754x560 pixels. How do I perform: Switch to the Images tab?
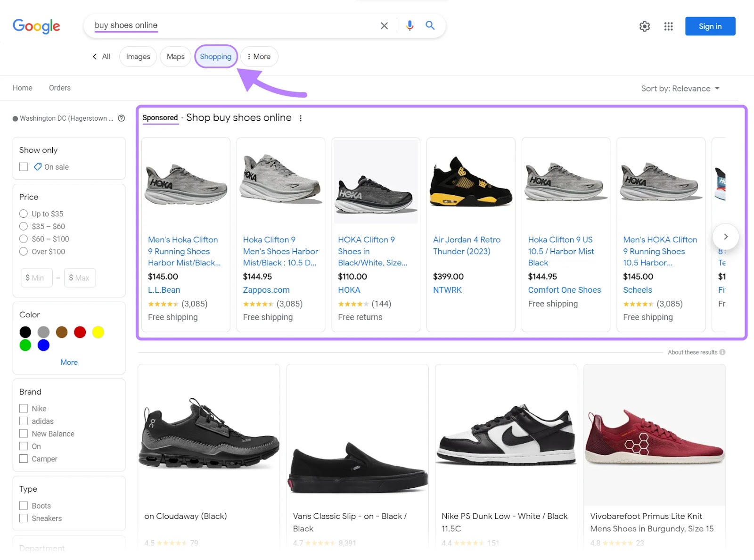pos(138,56)
